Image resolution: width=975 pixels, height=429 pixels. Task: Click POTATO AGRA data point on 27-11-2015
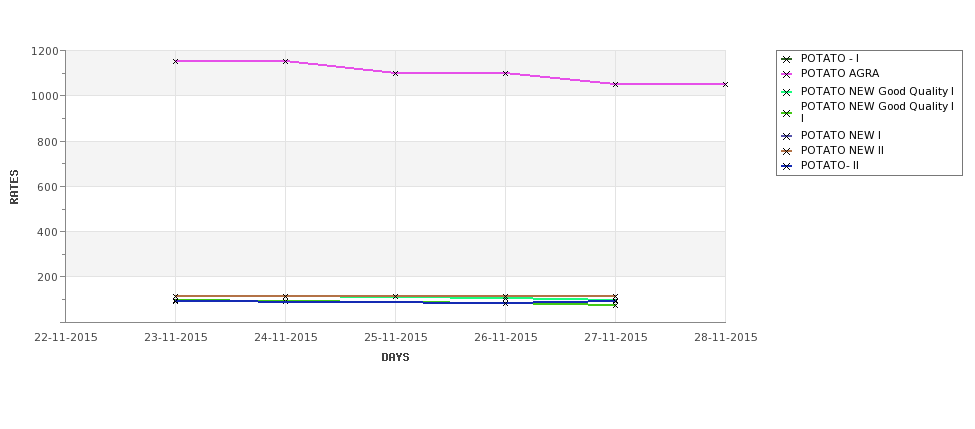tap(616, 85)
